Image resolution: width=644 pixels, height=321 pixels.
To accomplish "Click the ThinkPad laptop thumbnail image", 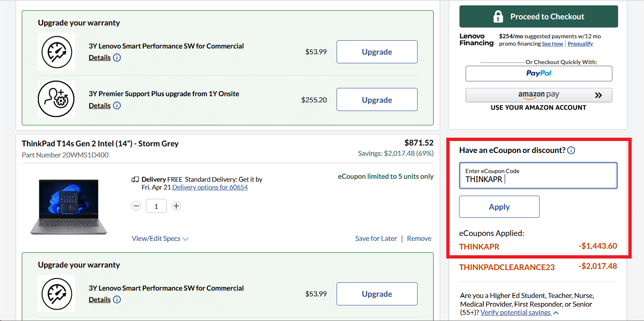I will point(68,206).
